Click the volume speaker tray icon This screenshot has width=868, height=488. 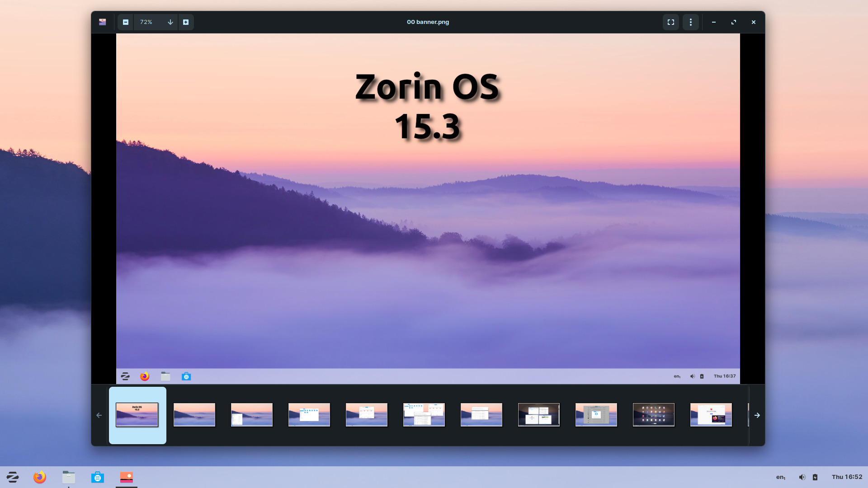(x=802, y=477)
